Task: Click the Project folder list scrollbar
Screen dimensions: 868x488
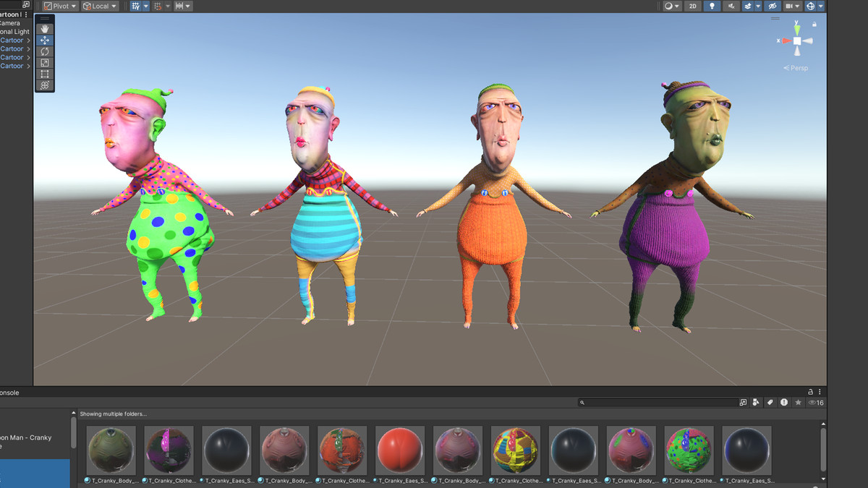Action: click(x=73, y=434)
